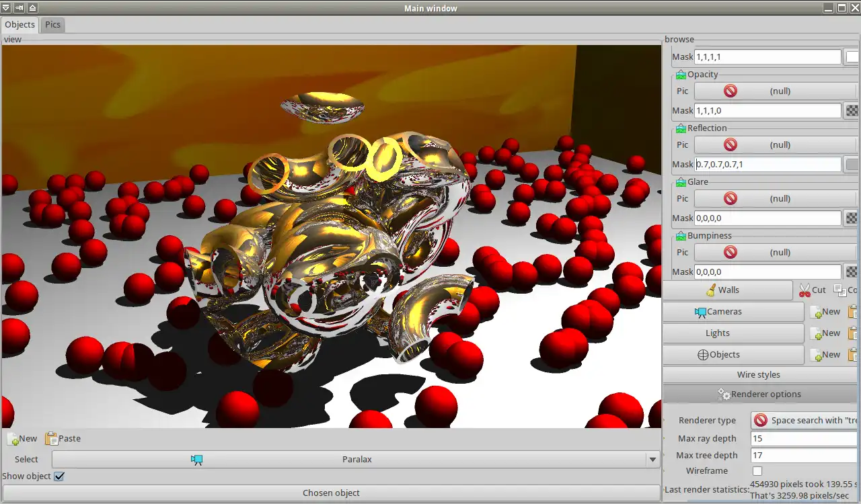Open the Glare Pic (null) selector

[777, 198]
